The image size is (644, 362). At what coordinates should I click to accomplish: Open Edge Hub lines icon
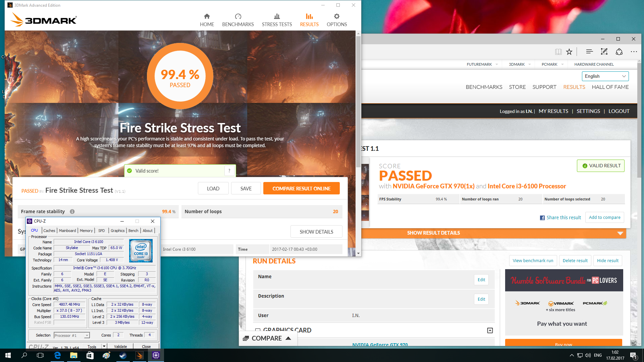[x=589, y=52]
